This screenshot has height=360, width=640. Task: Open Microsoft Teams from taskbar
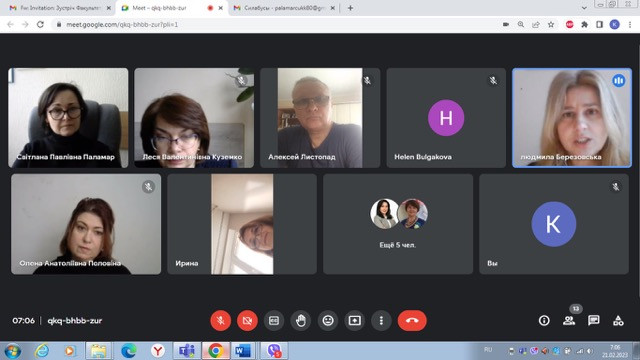187,351
